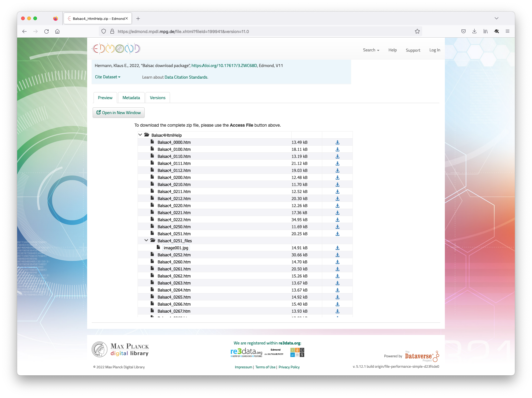Viewport: 532px width, 398px height.
Task: Download image001.jpg using its download icon
Action: pos(337,247)
